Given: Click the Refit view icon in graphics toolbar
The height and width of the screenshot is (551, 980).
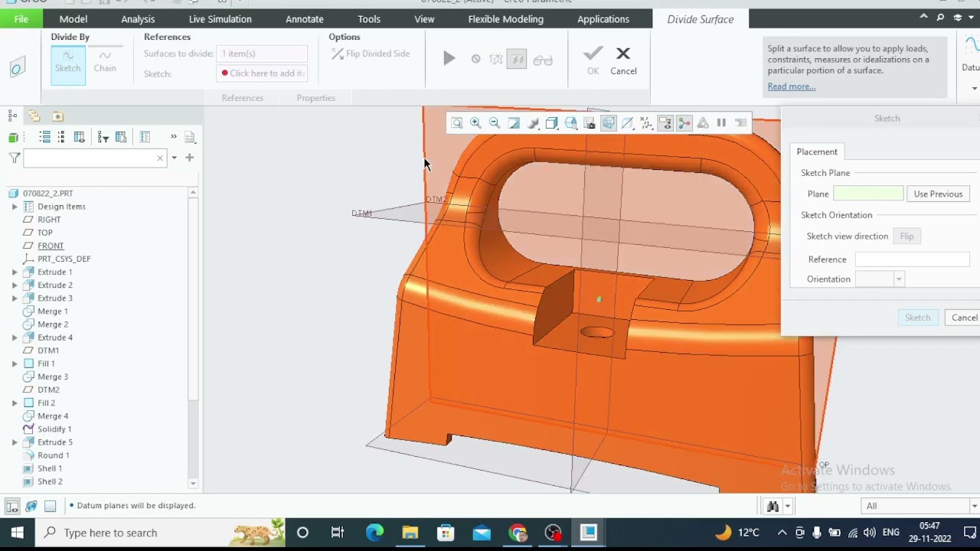Looking at the screenshot, I should click(457, 123).
